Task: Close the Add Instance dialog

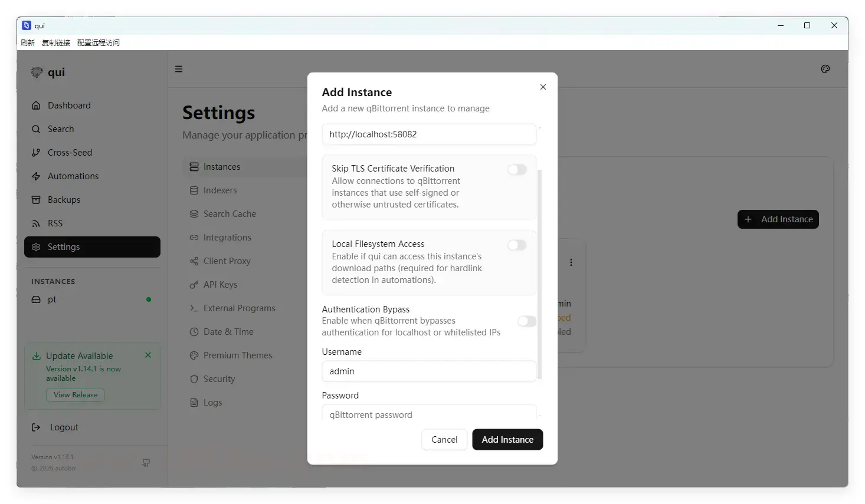Action: pos(543,87)
